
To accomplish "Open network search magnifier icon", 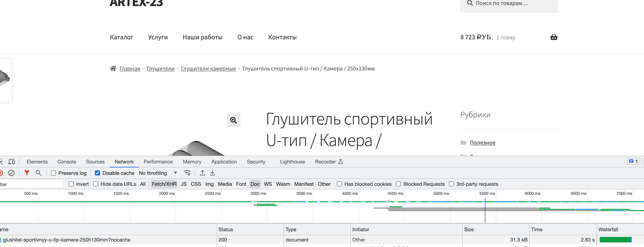I will coord(39,173).
